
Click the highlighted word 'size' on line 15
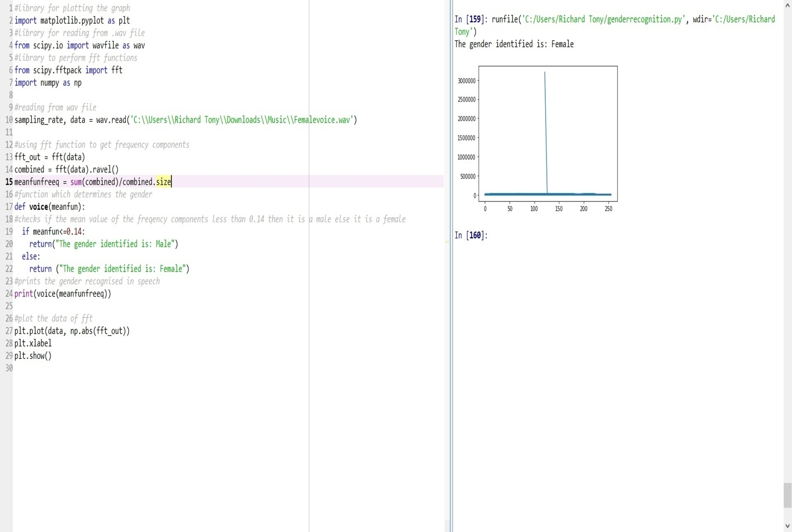(163, 182)
